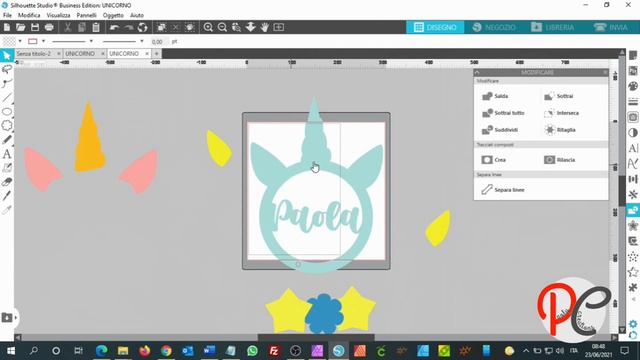Open the Library folder at bottom left
Viewport: 640px width, 360px height.
[7, 318]
